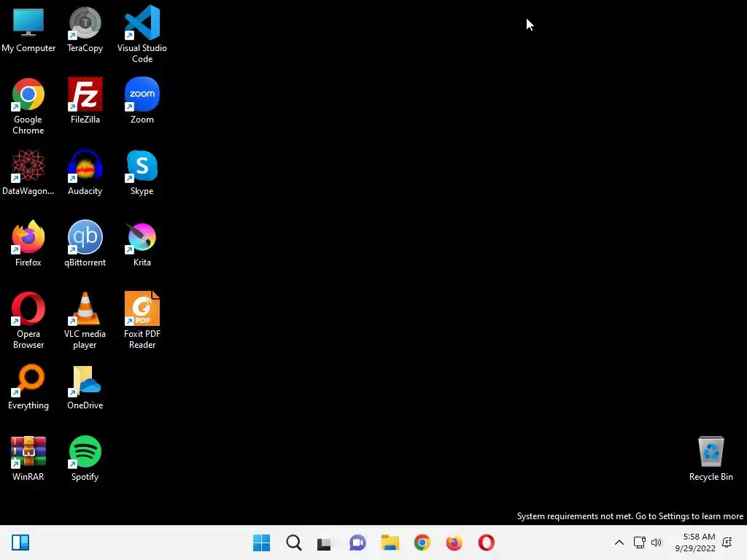Launch Opera from the taskbar
The height and width of the screenshot is (560, 747).
[487, 542]
